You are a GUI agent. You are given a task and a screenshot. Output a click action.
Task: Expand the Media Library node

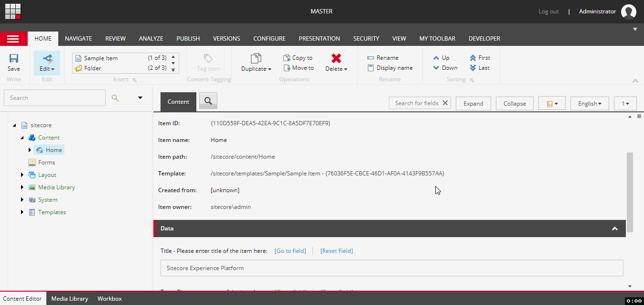click(x=22, y=187)
